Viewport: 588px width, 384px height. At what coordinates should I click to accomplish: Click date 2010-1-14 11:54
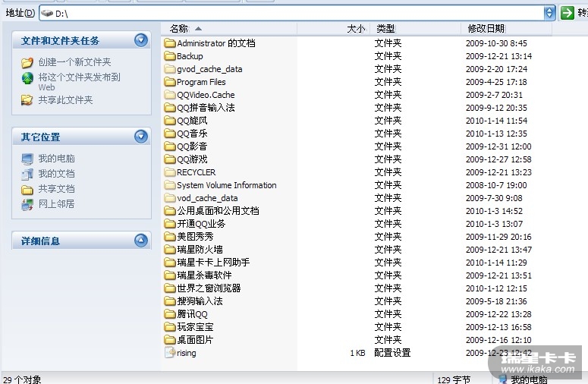[496, 121]
